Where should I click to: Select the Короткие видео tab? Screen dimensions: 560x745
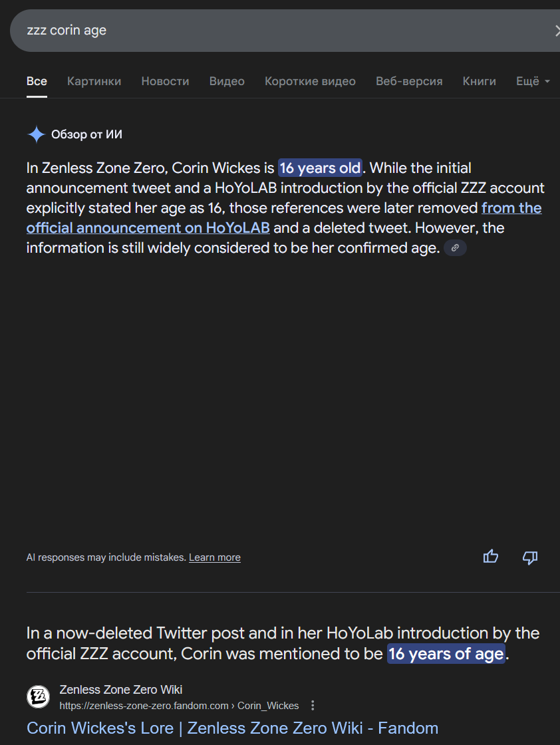pyautogui.click(x=310, y=81)
